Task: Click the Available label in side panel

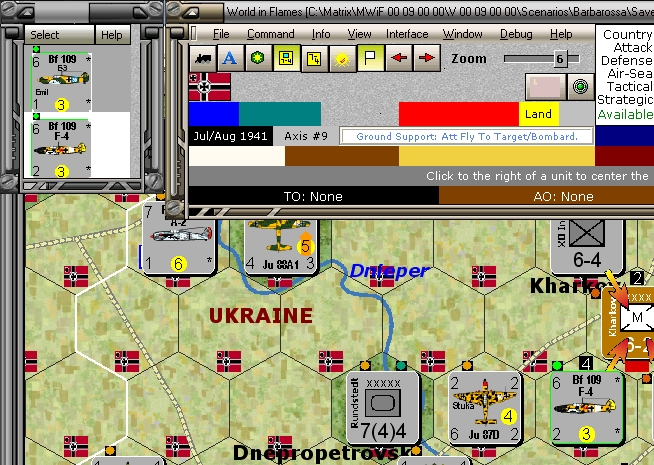Action: point(625,114)
